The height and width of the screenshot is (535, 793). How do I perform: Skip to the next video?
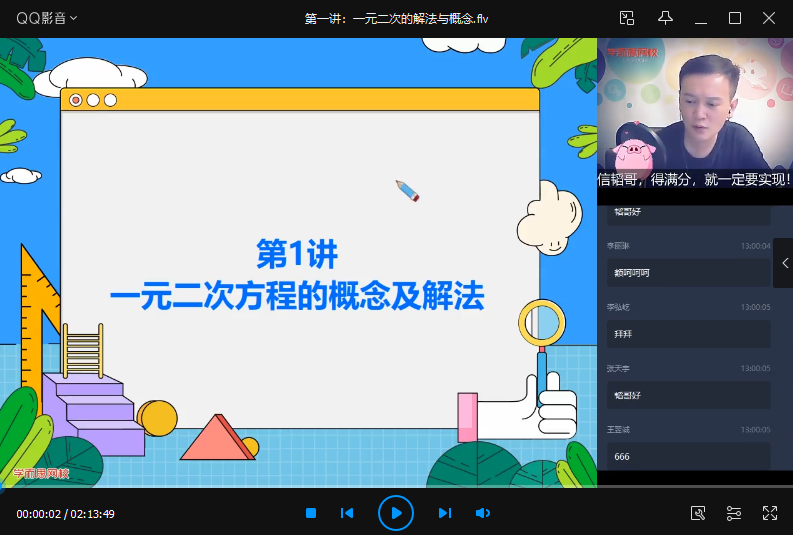click(x=445, y=513)
